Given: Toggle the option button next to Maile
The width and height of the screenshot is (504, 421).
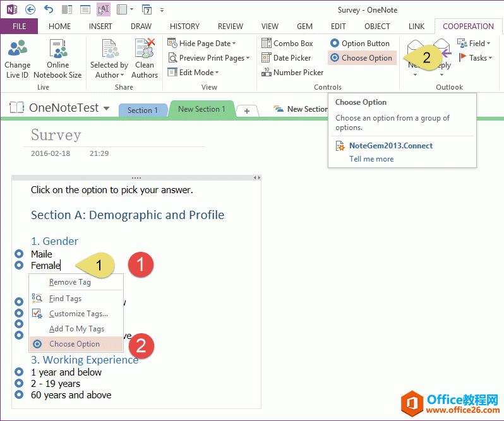Looking at the screenshot, I should pyautogui.click(x=19, y=254).
